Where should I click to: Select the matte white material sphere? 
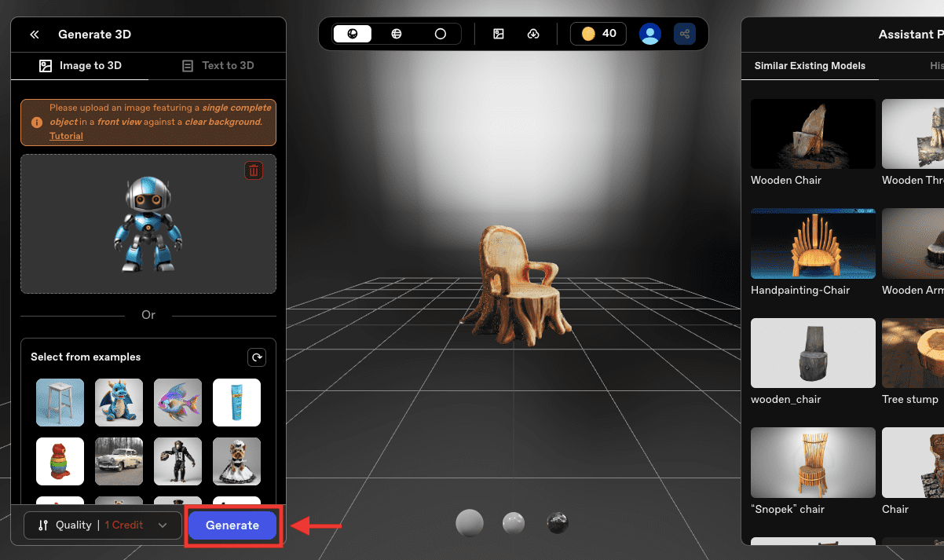pyautogui.click(x=470, y=522)
